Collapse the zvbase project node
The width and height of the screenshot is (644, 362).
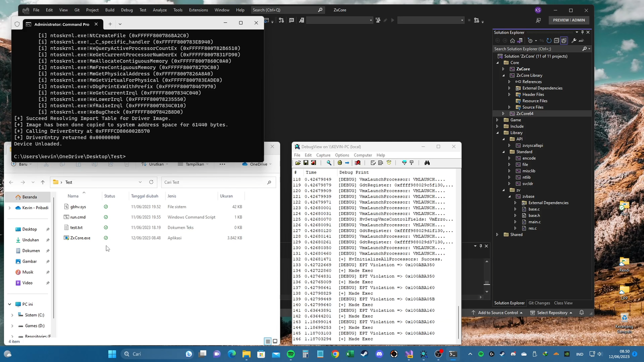point(509,196)
